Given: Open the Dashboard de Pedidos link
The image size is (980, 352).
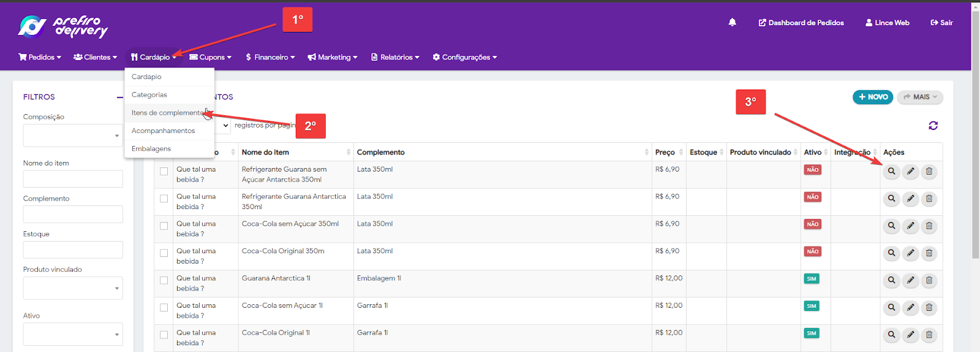Looking at the screenshot, I should [801, 23].
